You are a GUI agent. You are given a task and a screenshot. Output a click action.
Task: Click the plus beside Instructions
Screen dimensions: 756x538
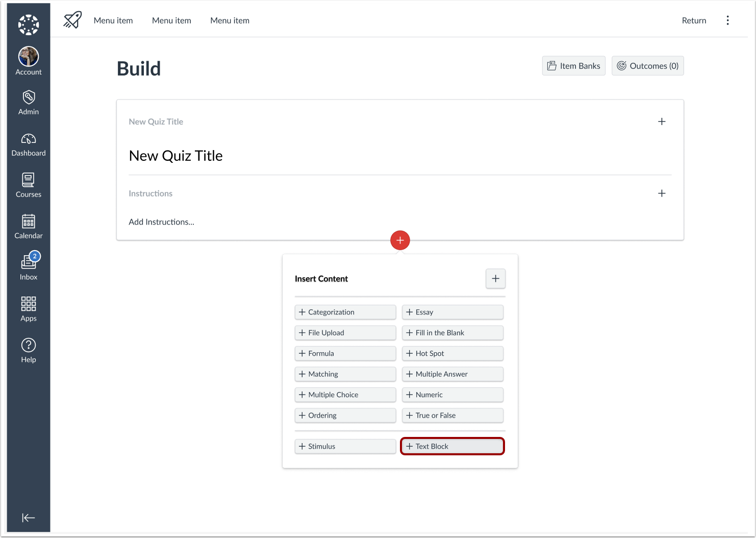pyautogui.click(x=662, y=193)
